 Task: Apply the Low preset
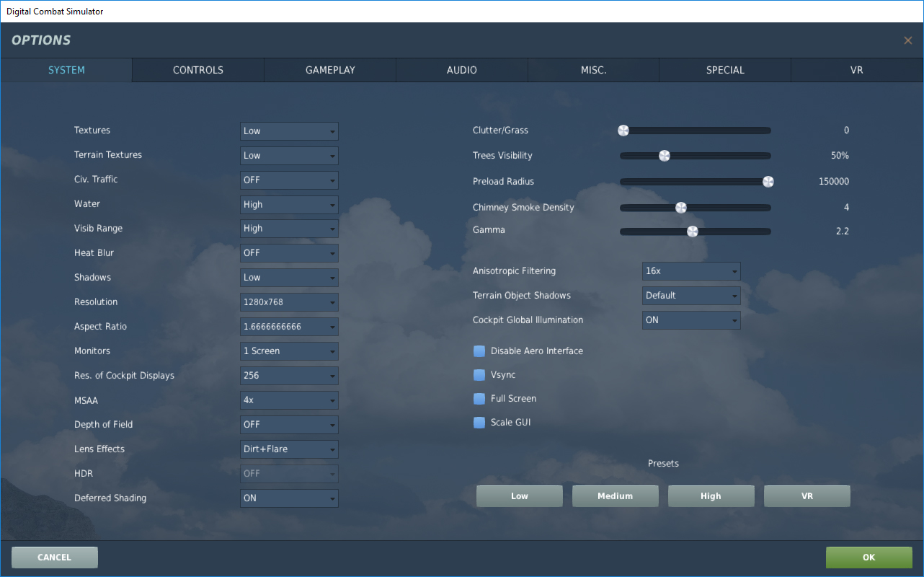tap(520, 496)
